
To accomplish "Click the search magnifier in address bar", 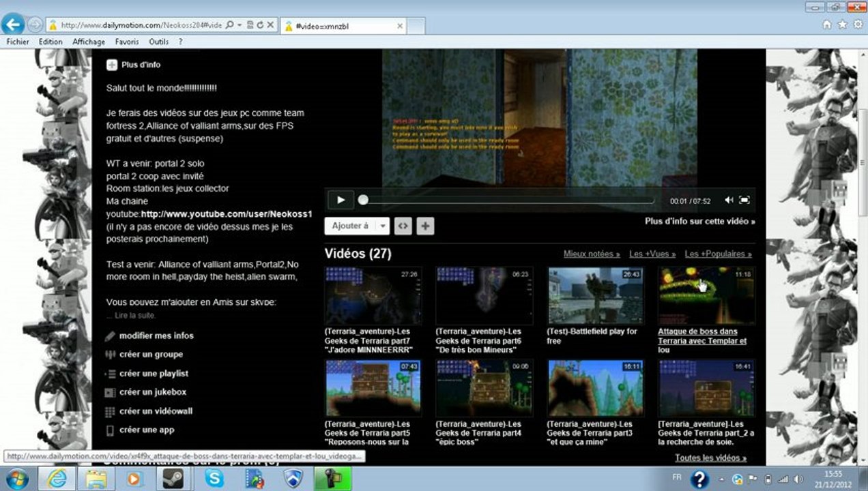I will (x=229, y=25).
